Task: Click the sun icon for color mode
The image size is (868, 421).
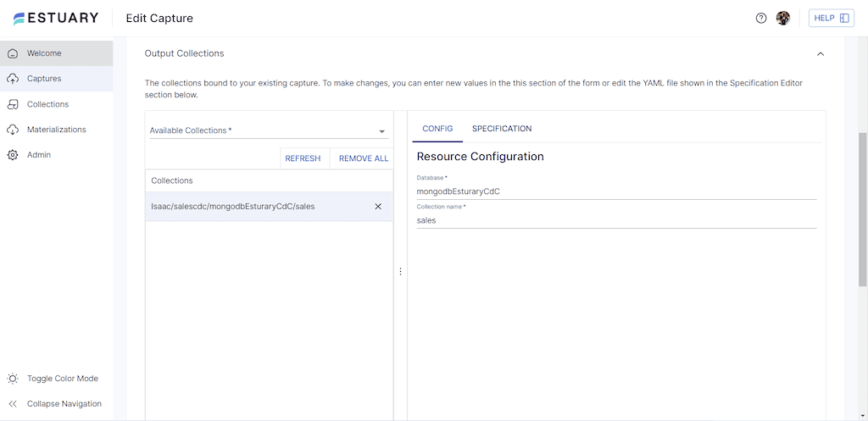Action: point(13,379)
